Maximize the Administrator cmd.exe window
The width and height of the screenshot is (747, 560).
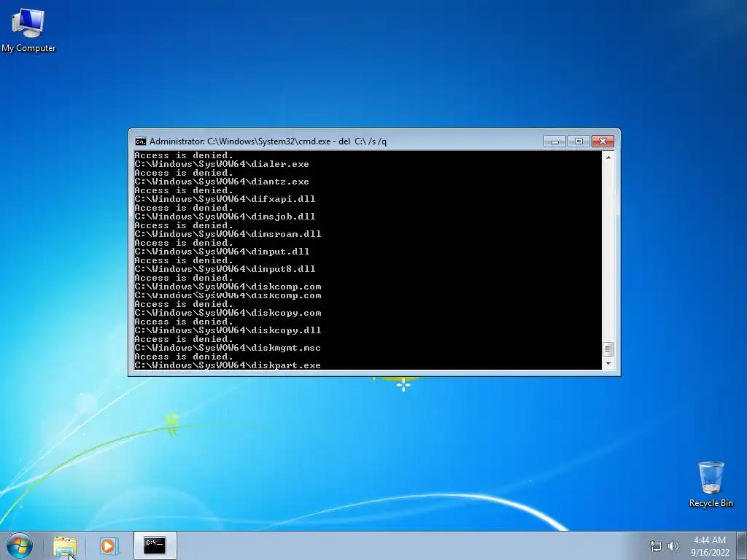click(578, 141)
